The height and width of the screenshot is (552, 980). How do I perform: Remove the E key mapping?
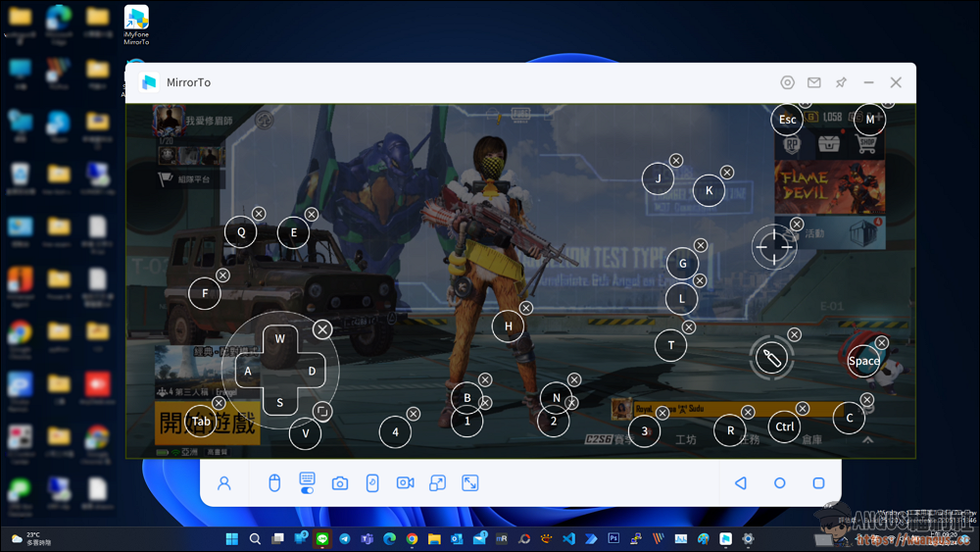click(312, 215)
